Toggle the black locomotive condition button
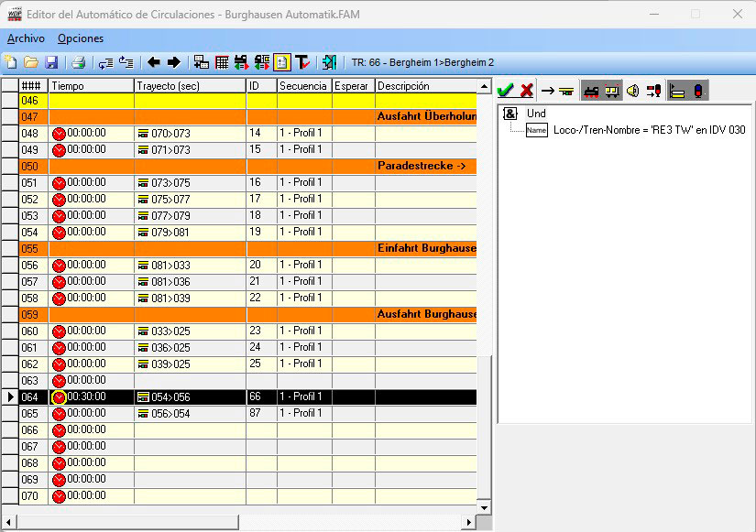 pyautogui.click(x=591, y=90)
